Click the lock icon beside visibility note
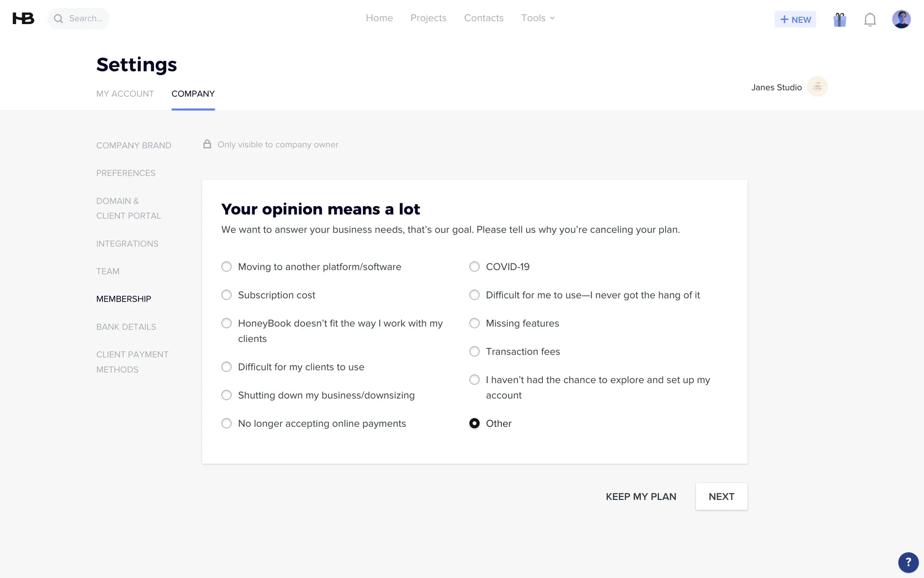Viewport: 924px width, 578px height. tap(207, 144)
